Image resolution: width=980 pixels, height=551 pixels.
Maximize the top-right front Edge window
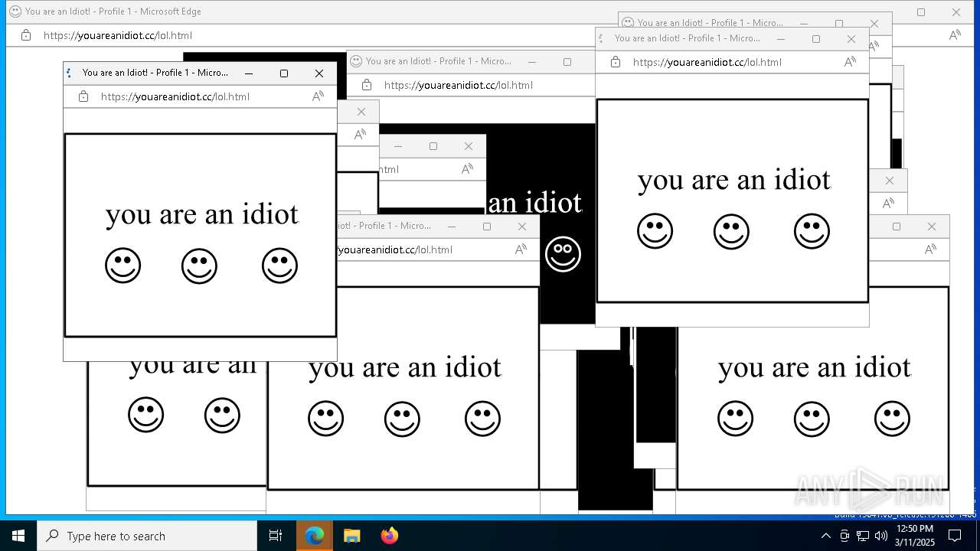(816, 38)
